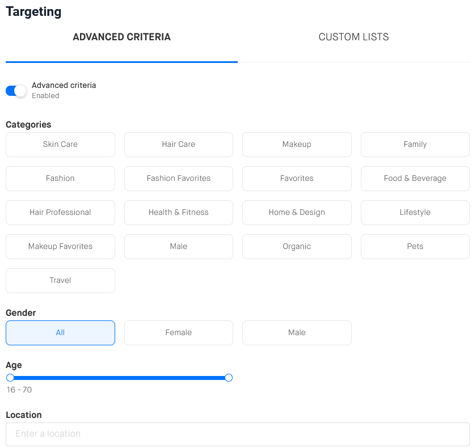Open the Advanced Criteria tab
Viewport: 476px width, 448px height.
(121, 37)
